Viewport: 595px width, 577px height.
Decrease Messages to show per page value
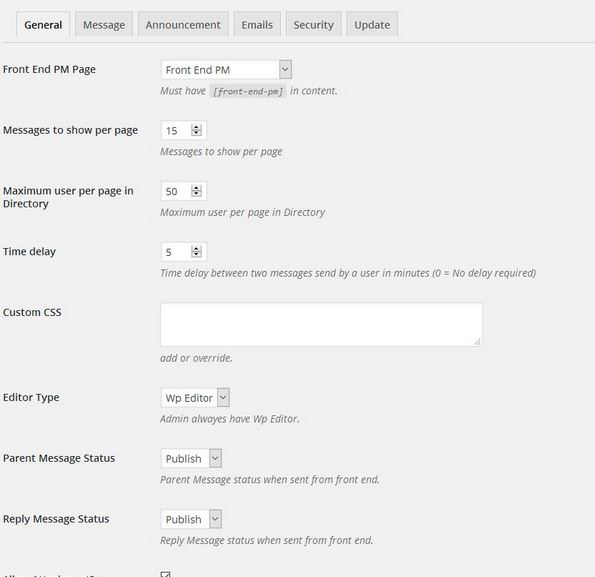click(196, 133)
